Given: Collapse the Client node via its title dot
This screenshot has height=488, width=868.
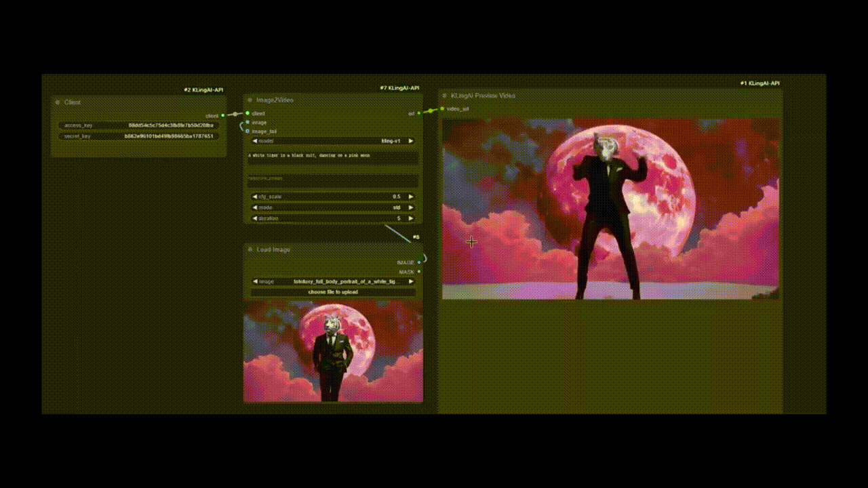Looking at the screenshot, I should point(57,102).
